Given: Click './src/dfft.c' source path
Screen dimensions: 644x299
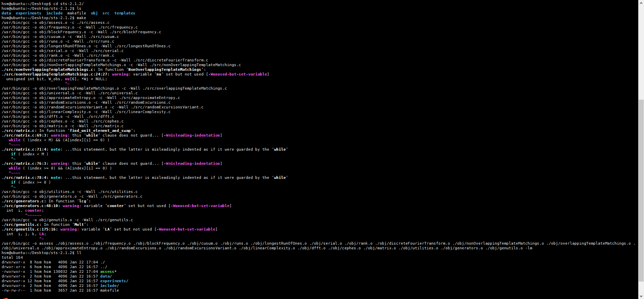Looking at the screenshot, I should pos(100,116).
